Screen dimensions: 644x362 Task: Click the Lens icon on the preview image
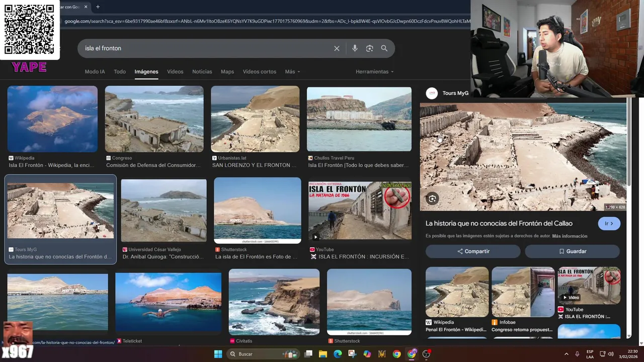pyautogui.click(x=432, y=199)
